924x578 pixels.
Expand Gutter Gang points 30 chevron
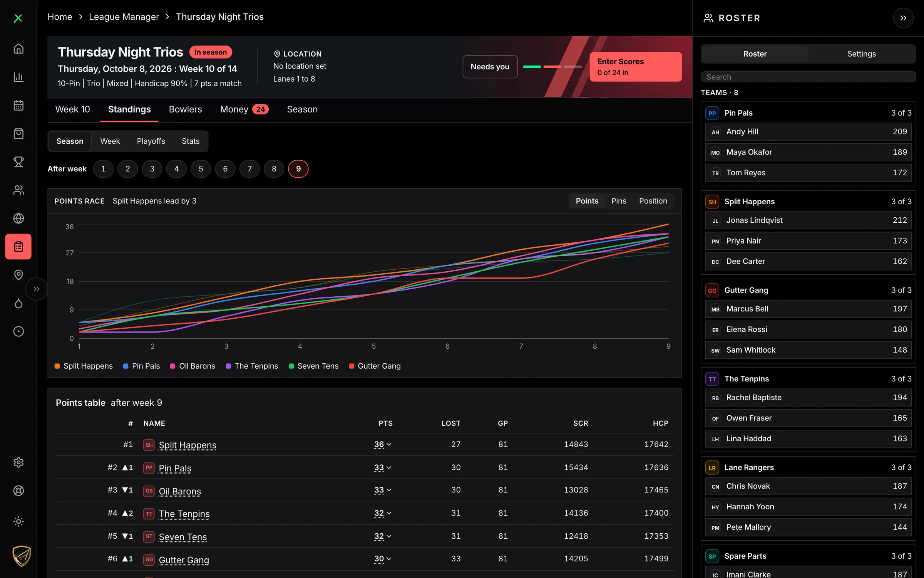[389, 559]
